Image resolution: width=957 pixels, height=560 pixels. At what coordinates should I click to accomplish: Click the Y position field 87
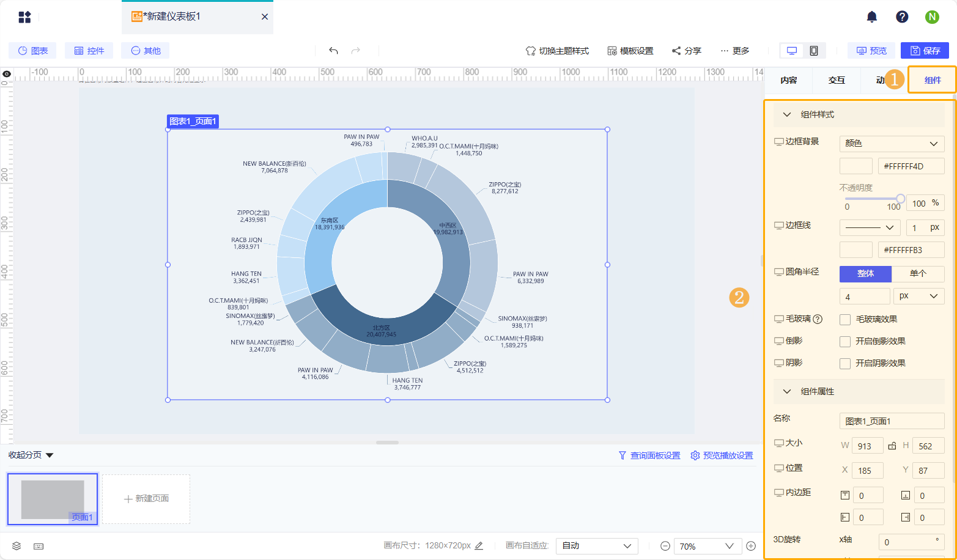tap(928, 471)
